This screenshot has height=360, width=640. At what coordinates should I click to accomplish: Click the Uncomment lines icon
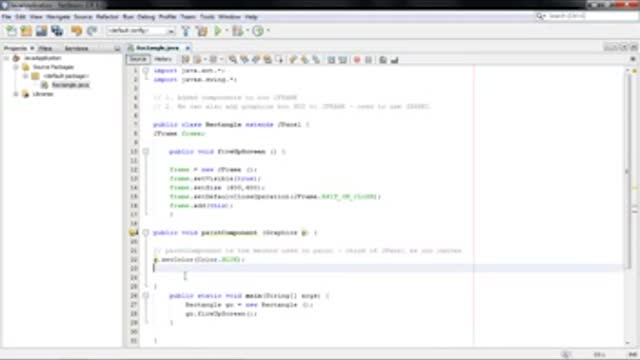(394, 60)
